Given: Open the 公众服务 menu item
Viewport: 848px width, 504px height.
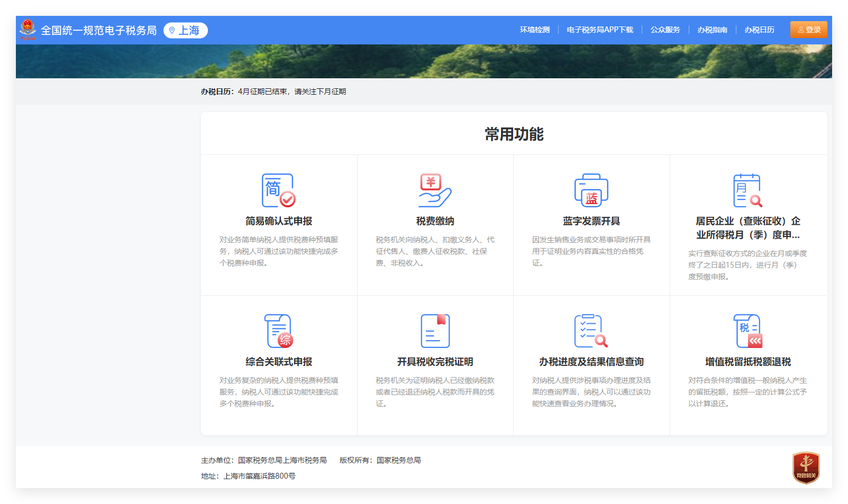Looking at the screenshot, I should point(665,30).
